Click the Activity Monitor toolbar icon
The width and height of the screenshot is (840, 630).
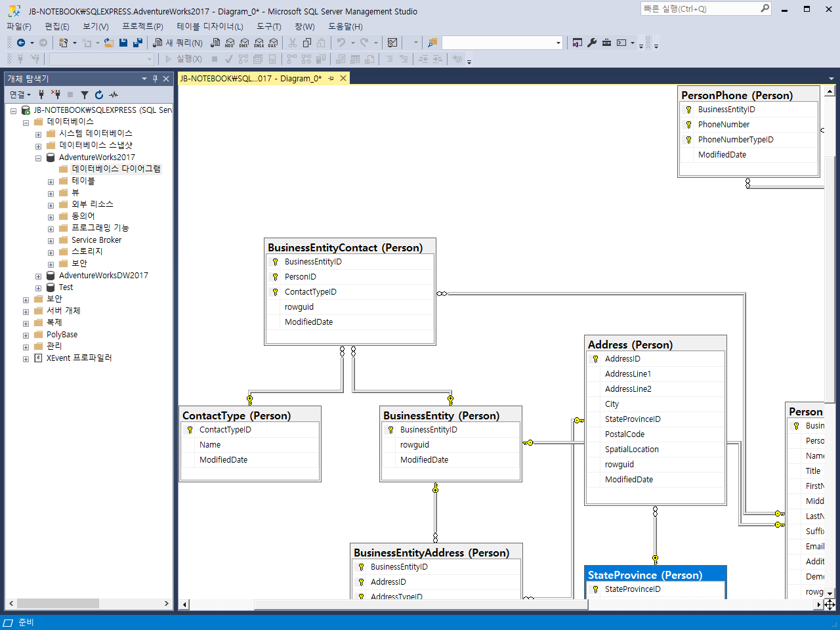click(x=392, y=43)
